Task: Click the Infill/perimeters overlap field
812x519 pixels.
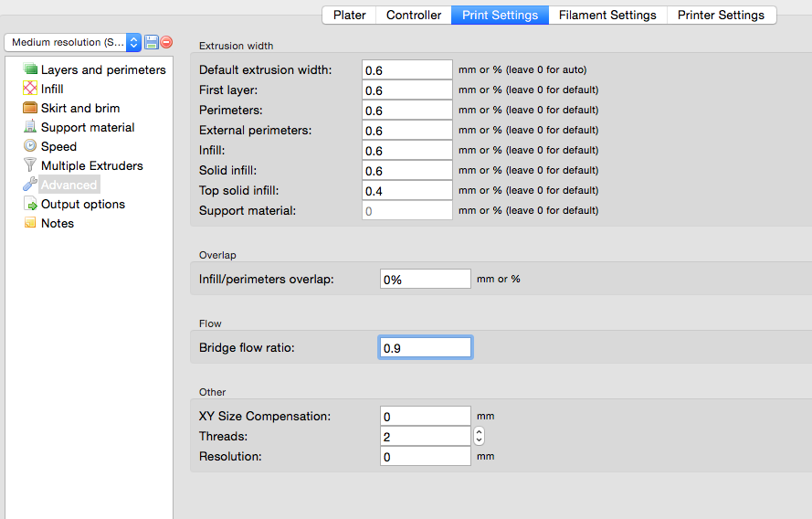Action: pos(425,279)
